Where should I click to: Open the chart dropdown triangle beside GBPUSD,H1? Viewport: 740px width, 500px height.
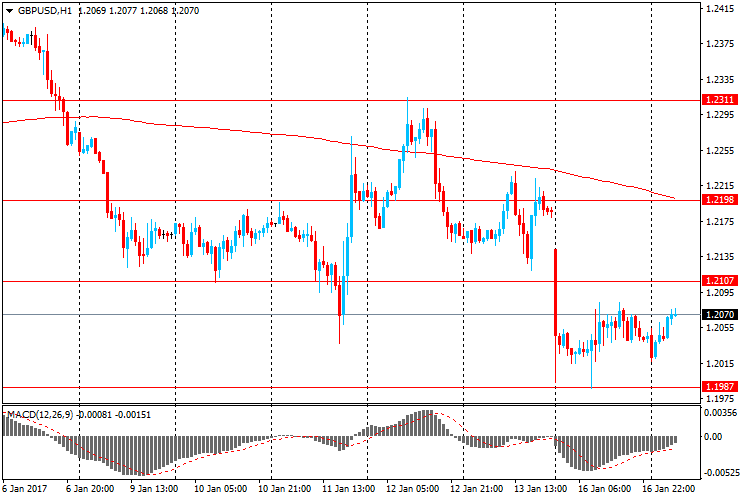(x=9, y=11)
